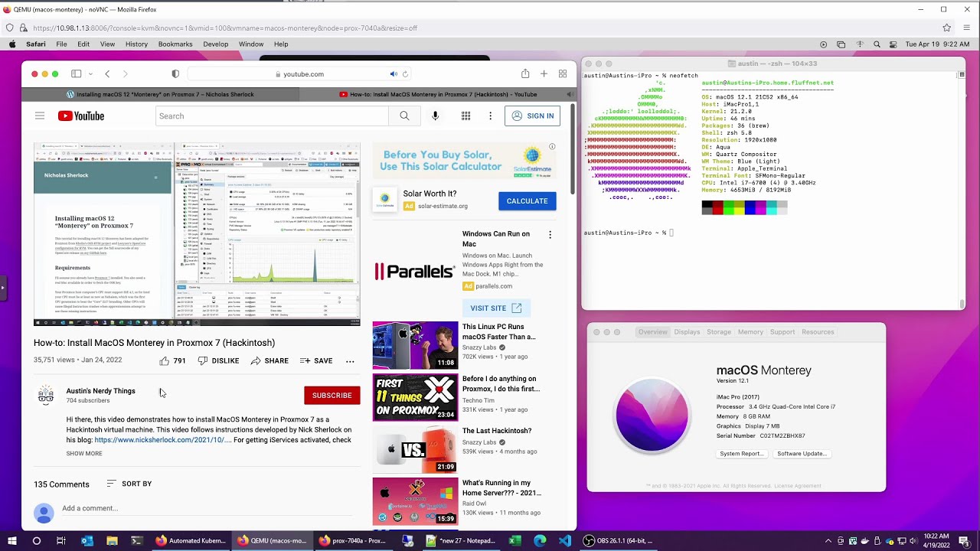Open Austin's Nerdy Things channel avatar
This screenshot has height=551, width=980.
click(46, 396)
